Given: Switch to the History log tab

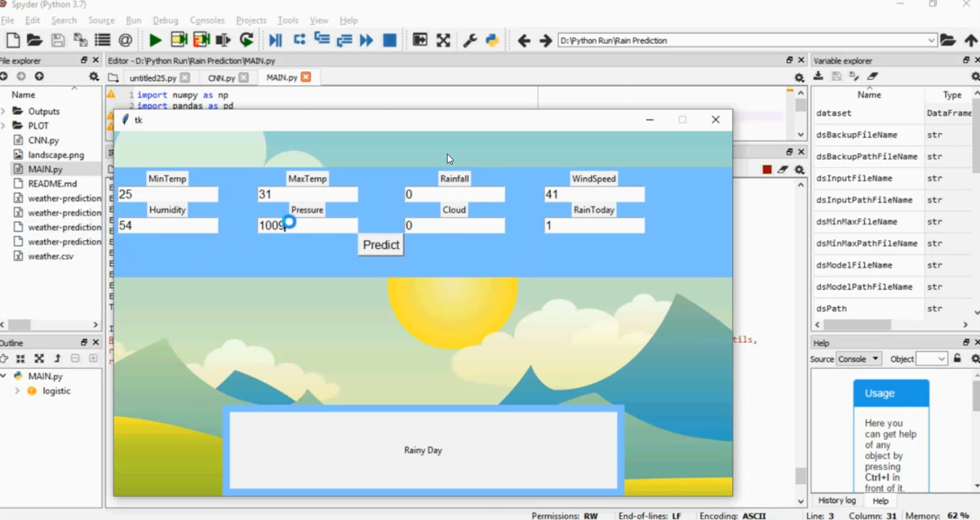Looking at the screenshot, I should (837, 500).
